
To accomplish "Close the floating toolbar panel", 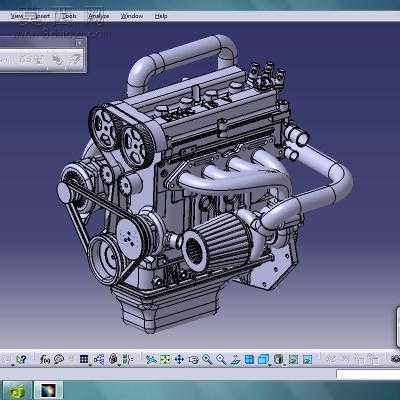I will click(79, 43).
